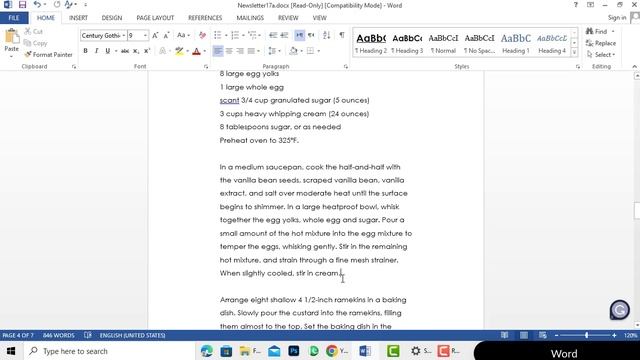The width and height of the screenshot is (640, 360).
Task: Apply strikethrough formatting
Action: click(125, 51)
